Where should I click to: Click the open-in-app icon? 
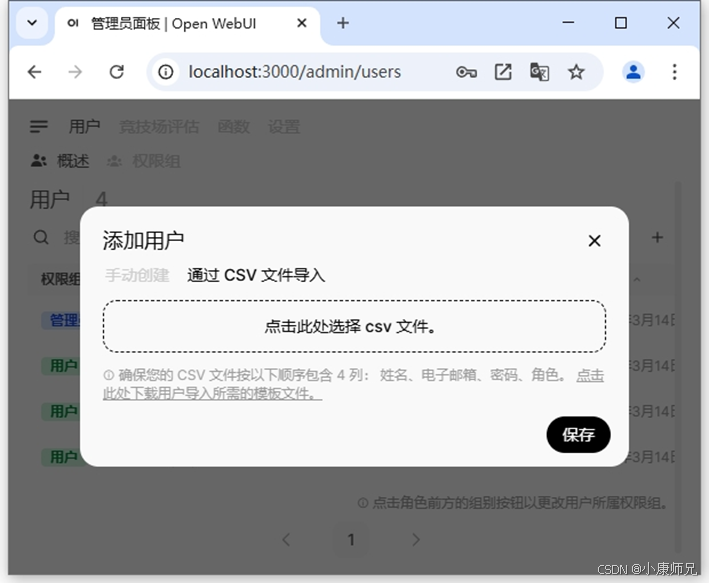503,72
